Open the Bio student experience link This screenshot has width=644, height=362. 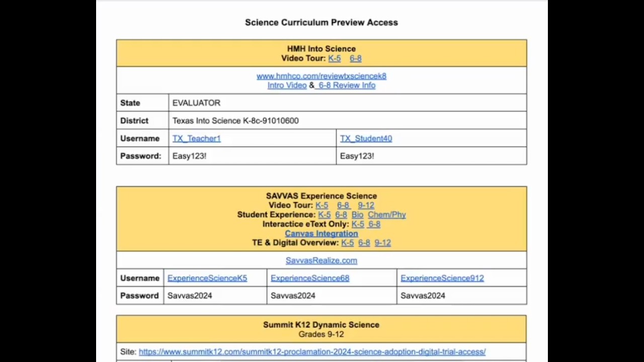(x=357, y=215)
